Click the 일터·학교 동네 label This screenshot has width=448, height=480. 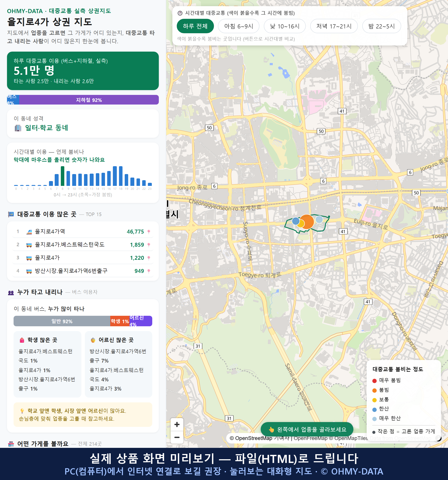click(47, 128)
